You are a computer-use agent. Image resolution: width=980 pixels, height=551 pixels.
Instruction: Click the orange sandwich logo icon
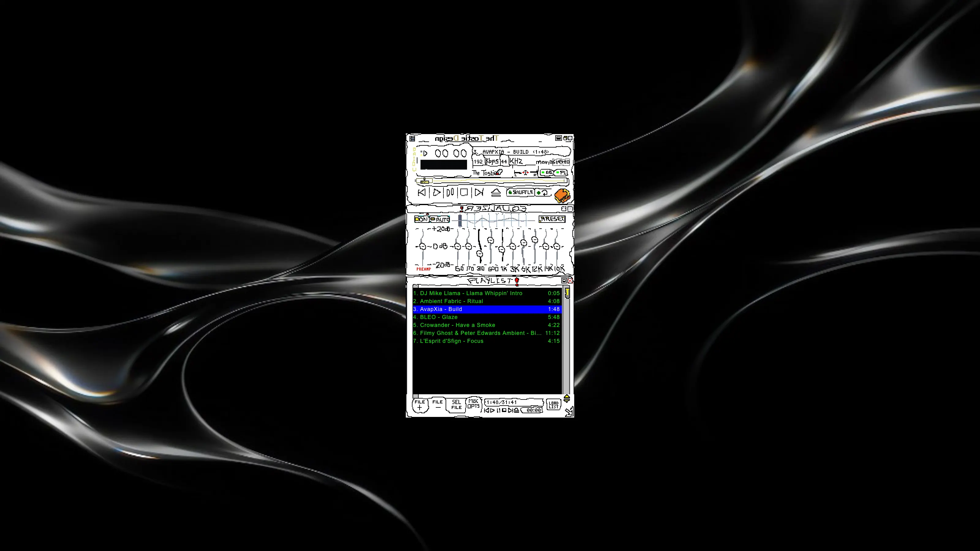click(x=562, y=196)
